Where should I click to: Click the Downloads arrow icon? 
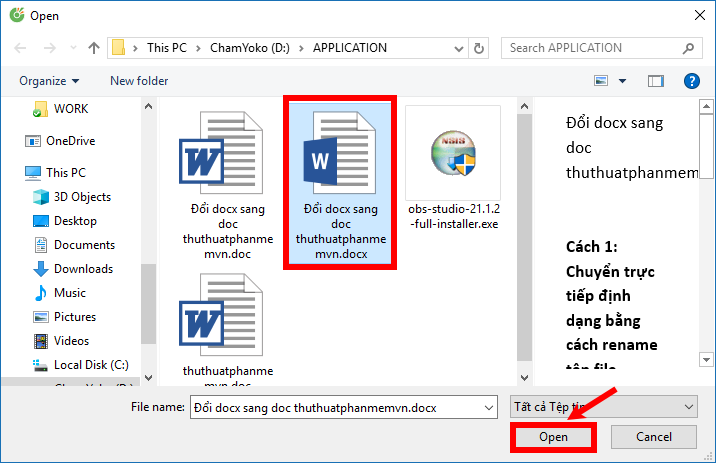coord(41,269)
